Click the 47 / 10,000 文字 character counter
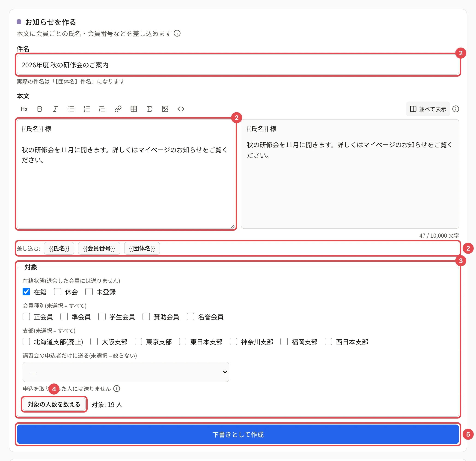The height and width of the screenshot is (461, 476). [x=439, y=236]
